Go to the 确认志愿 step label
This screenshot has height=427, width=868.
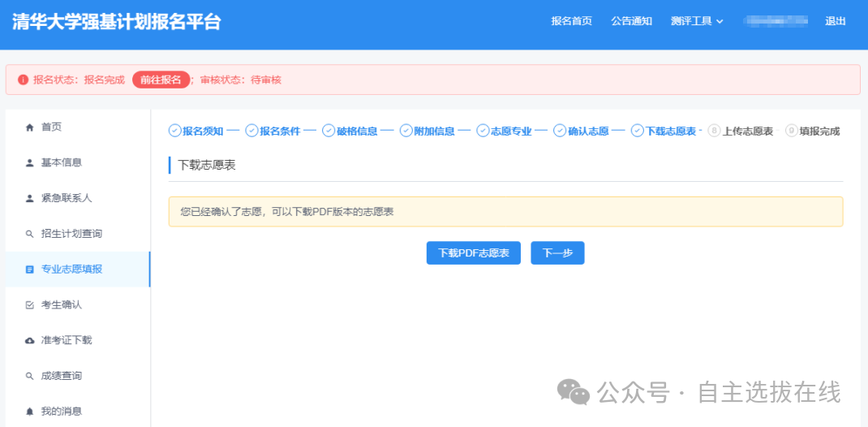[588, 132]
